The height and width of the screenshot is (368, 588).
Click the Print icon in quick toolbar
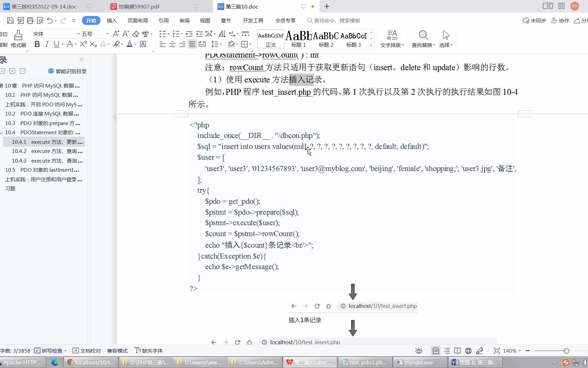click(x=30, y=20)
